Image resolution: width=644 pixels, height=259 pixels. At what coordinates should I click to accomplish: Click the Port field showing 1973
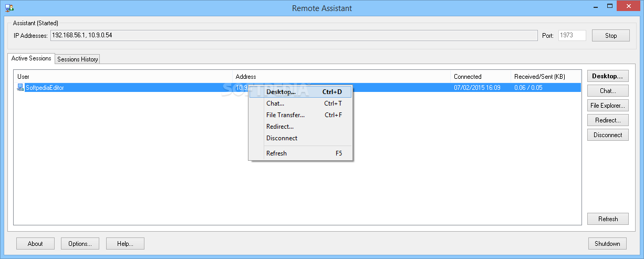click(572, 36)
